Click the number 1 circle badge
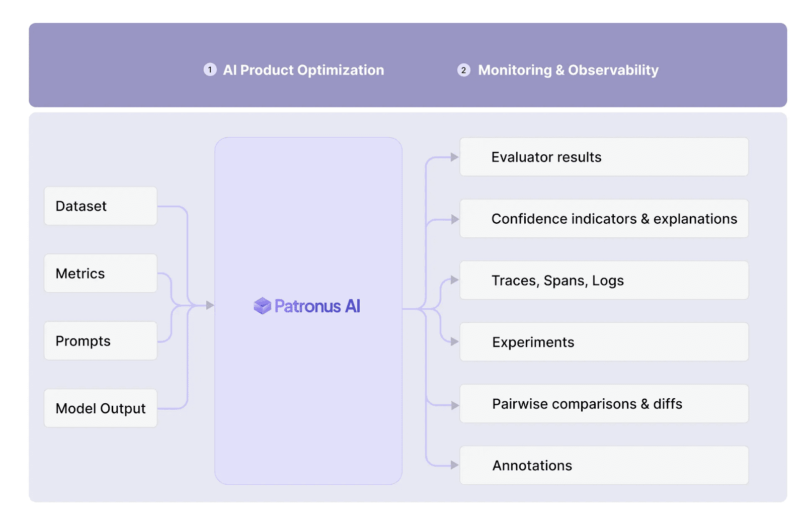805x532 pixels. [210, 70]
